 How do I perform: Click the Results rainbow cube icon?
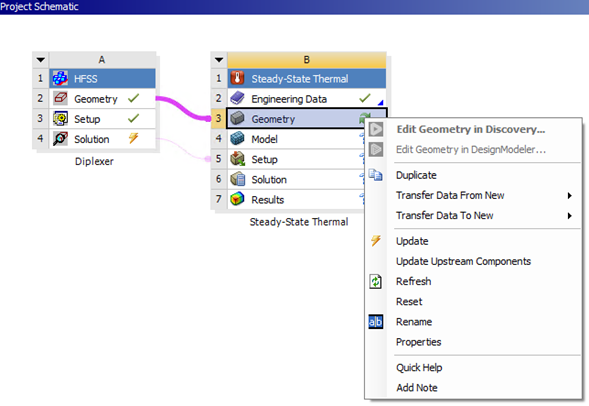point(237,199)
